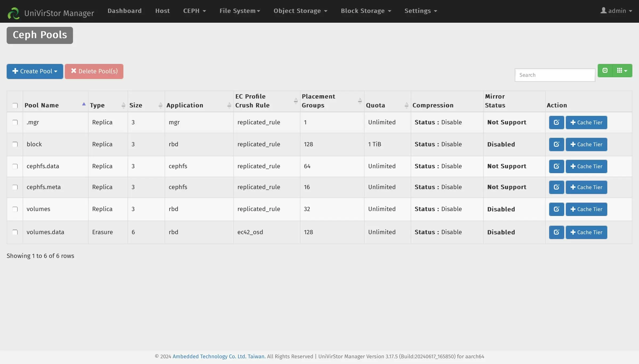Expand the Create Pool dropdown

(35, 71)
